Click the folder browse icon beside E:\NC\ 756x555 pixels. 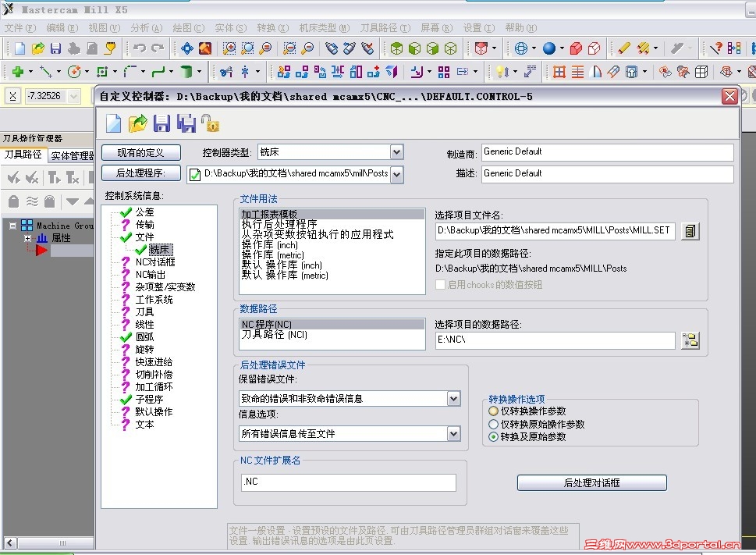click(x=690, y=340)
